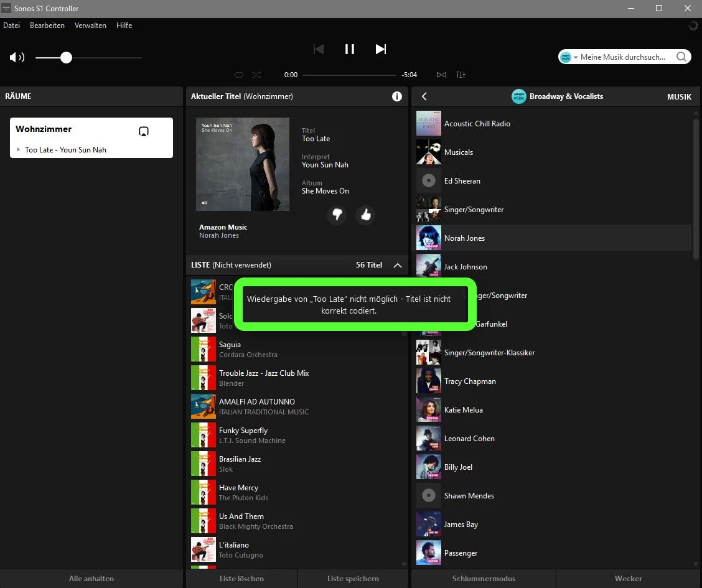Show track info with the i icon
The image size is (702, 588).
[396, 96]
